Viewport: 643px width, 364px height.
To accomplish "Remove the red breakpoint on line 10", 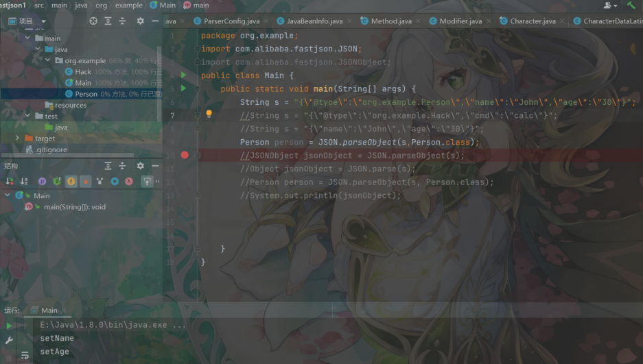I will point(185,155).
